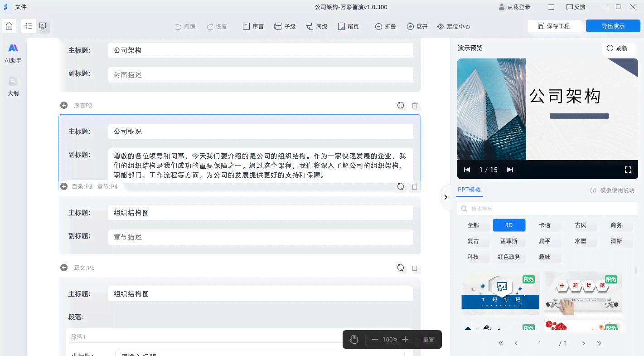Zoom in with the plus button
The height and width of the screenshot is (356, 644).
coord(405,339)
